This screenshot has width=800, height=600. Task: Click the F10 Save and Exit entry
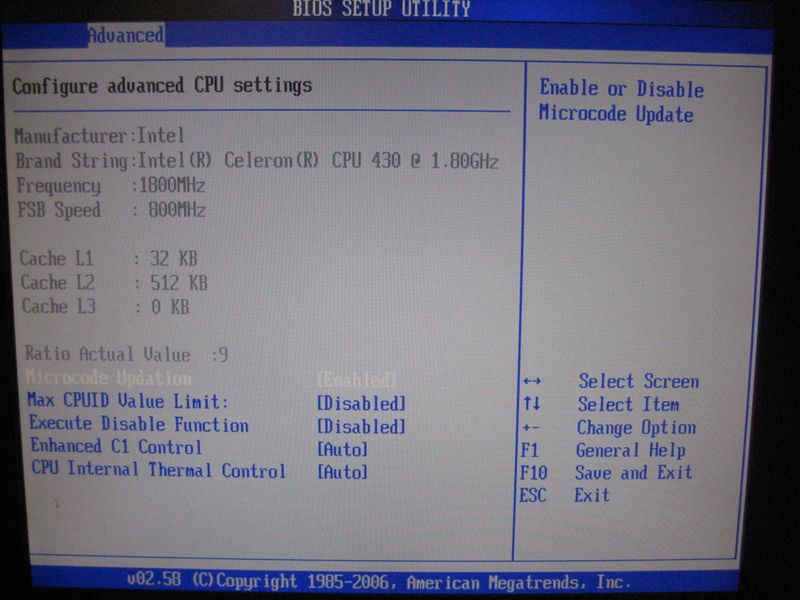[606, 472]
